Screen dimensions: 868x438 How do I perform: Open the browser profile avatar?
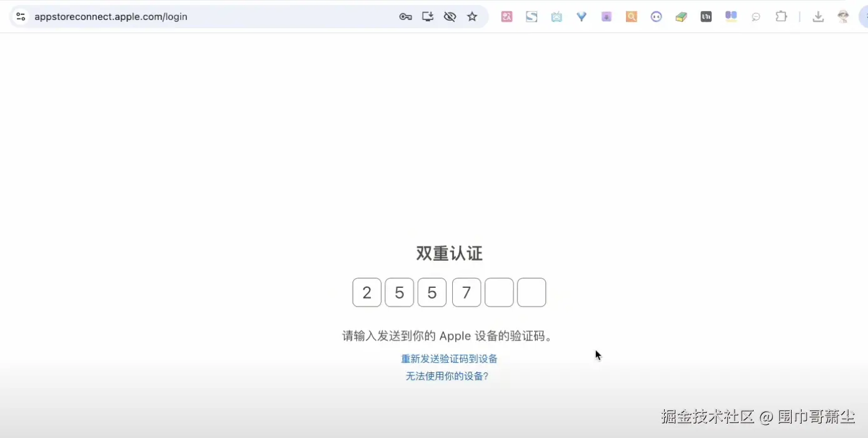click(844, 17)
